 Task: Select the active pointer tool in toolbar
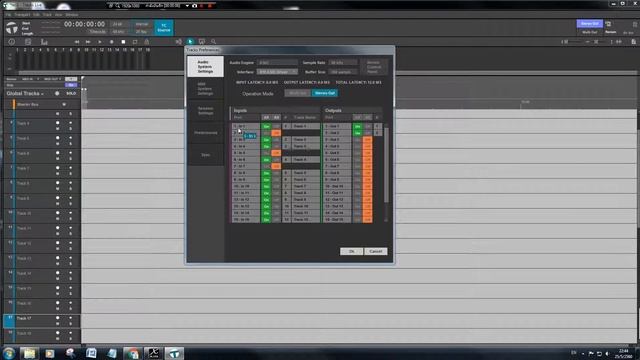(x=190, y=42)
